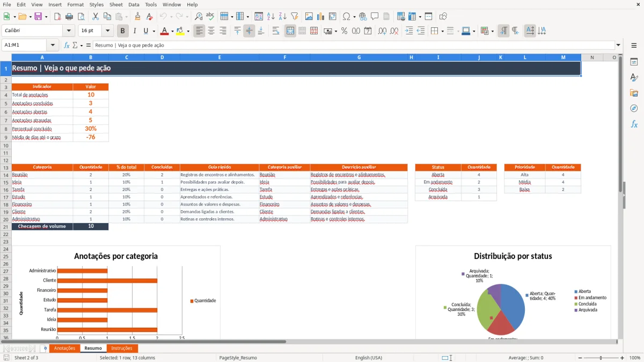Open the font color dropdown arrow
This screenshot has width=644, height=362.
(172, 31)
